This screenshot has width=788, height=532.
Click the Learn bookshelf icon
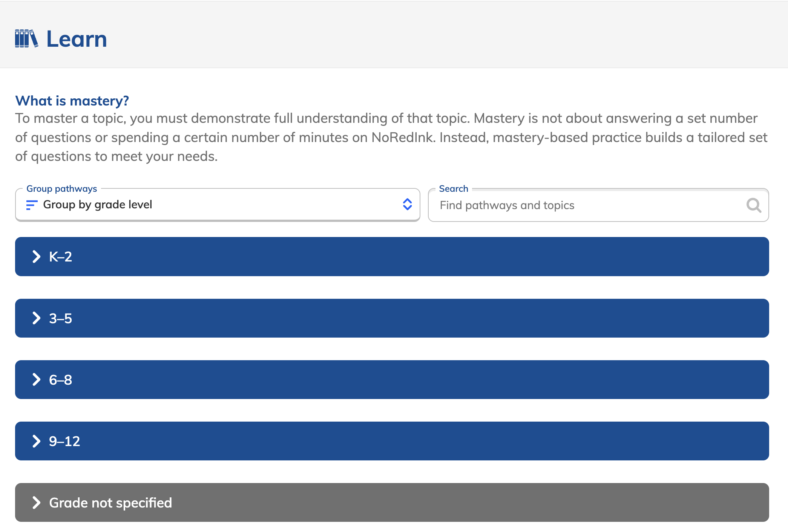click(26, 38)
